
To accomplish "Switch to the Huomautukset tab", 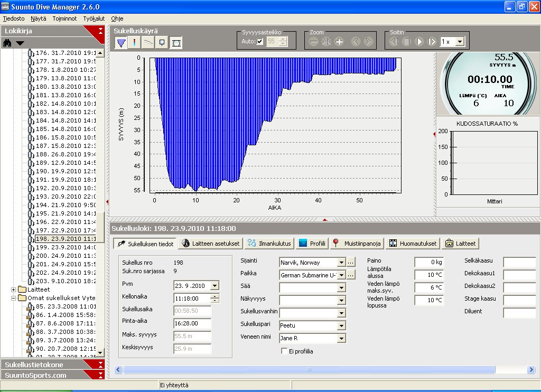I will (x=413, y=243).
